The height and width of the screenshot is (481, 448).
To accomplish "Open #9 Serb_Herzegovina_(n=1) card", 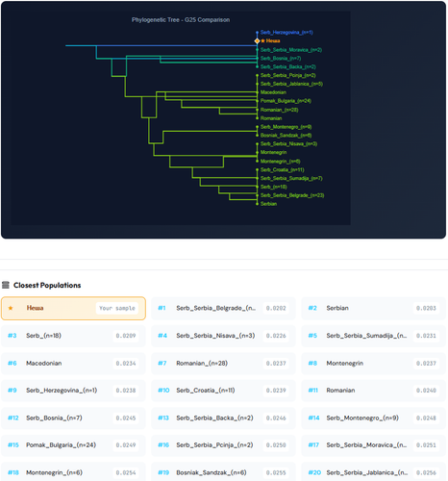I will pyautogui.click(x=73, y=391).
